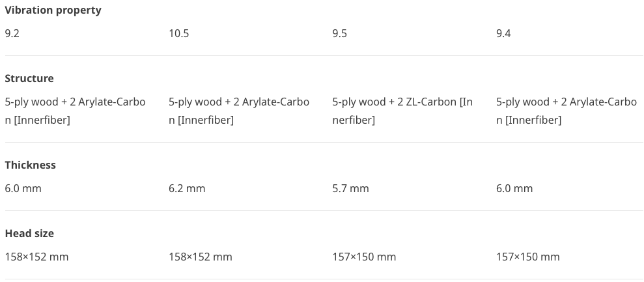Click the 10.5 vibration value
644x282 pixels.
click(178, 33)
